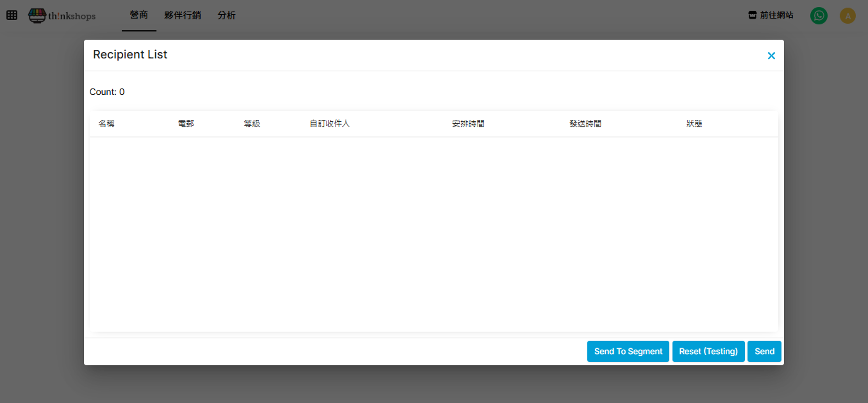The image size is (868, 403).
Task: Click the thinkshops logo
Action: coord(62,16)
